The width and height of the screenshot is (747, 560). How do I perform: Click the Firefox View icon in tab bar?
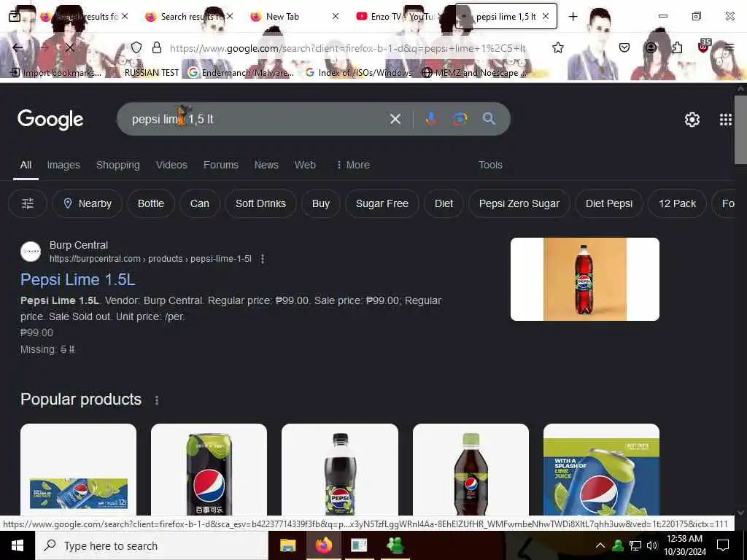(15, 17)
